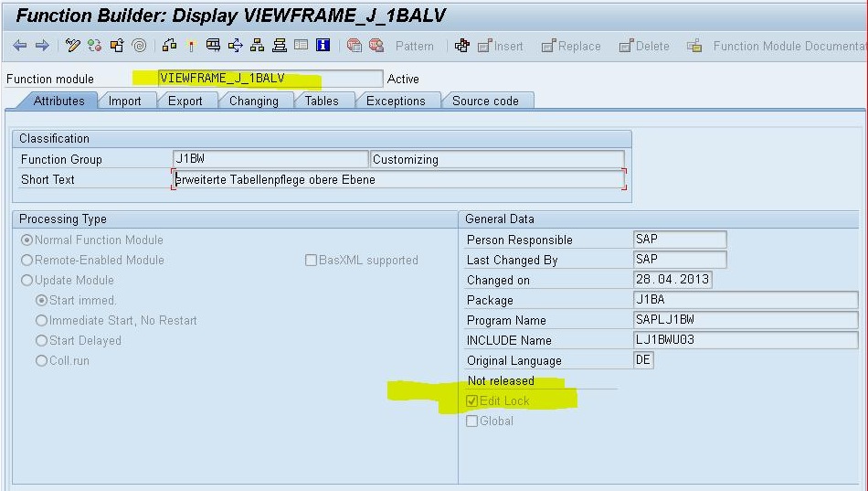Click the Enhance spiral icon

coord(140,46)
